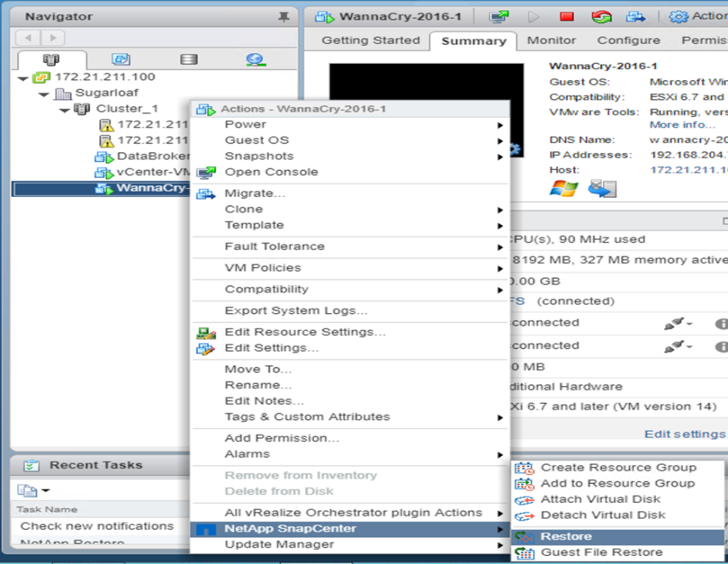Choose Create Resource Group
The width and height of the screenshot is (728, 564).
(x=618, y=468)
